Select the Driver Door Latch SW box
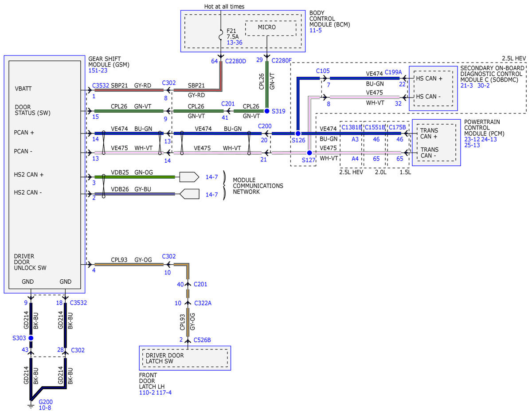 [x=185, y=358]
